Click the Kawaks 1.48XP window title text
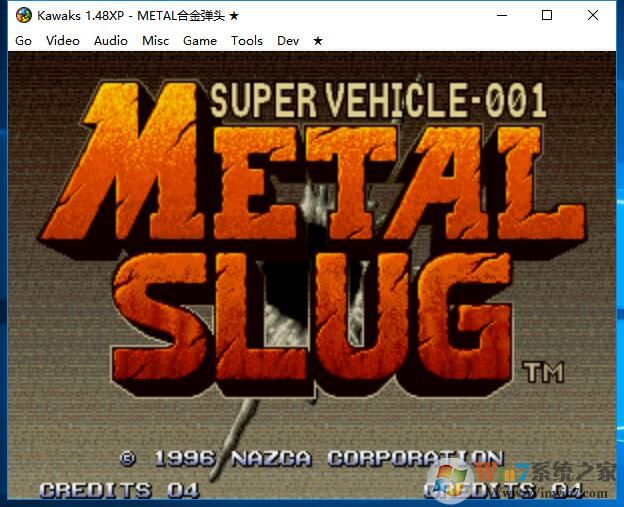This screenshot has height=507, width=624. point(138,16)
